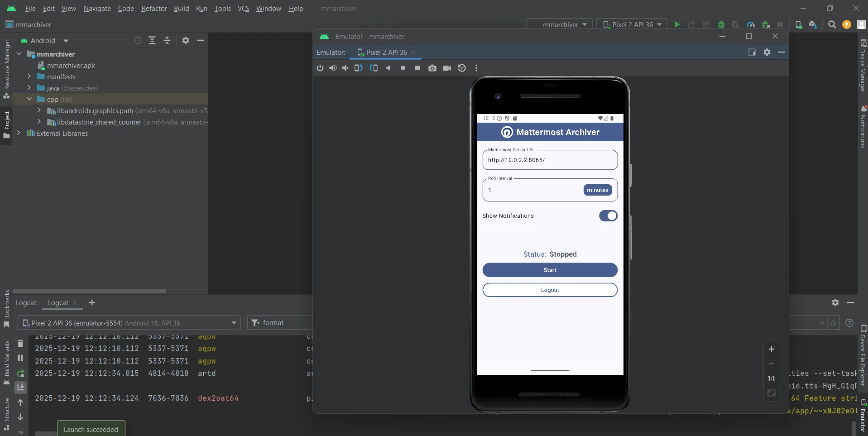Open the account avatar icon
The width and height of the screenshot is (868, 436).
pos(862,24)
